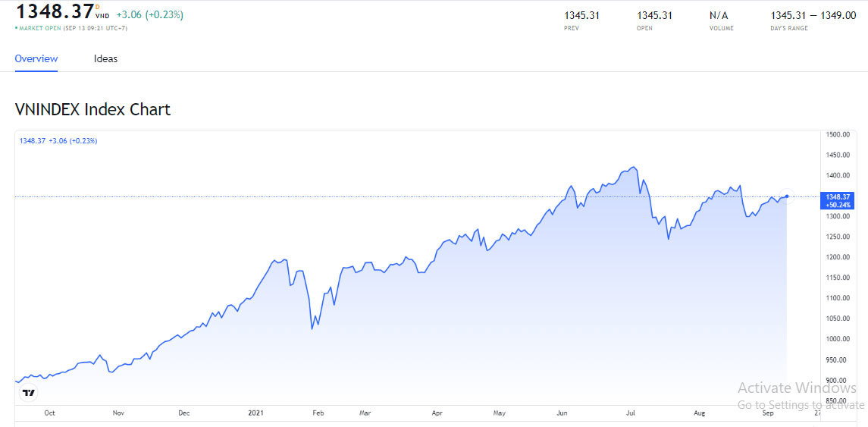Click the Volume N/A statistic
The image size is (868, 427).
point(718,15)
